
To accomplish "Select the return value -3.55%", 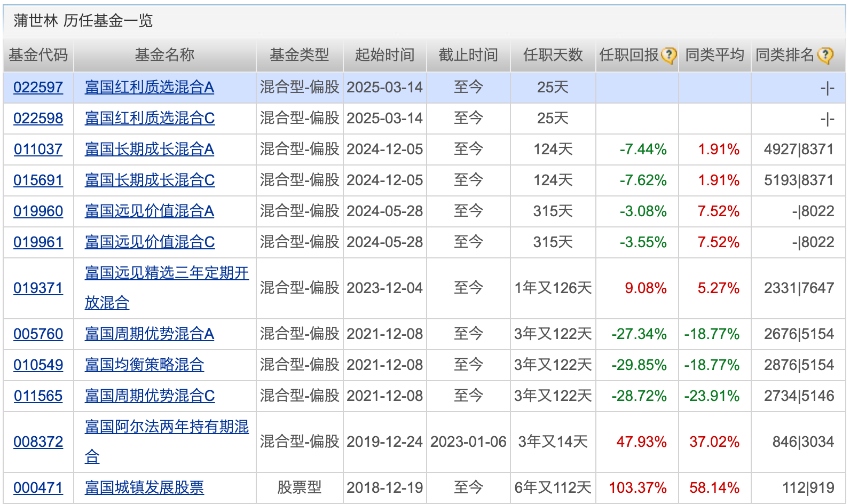I will (643, 242).
